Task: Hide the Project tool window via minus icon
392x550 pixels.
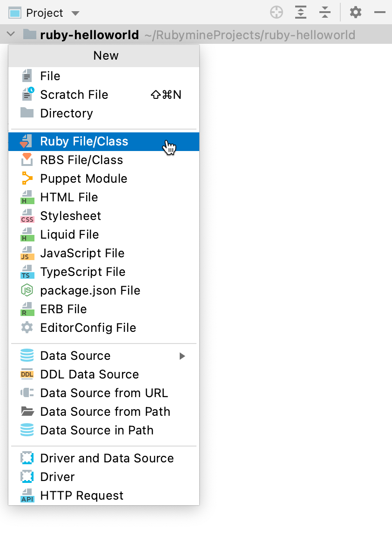Action: 380,13
